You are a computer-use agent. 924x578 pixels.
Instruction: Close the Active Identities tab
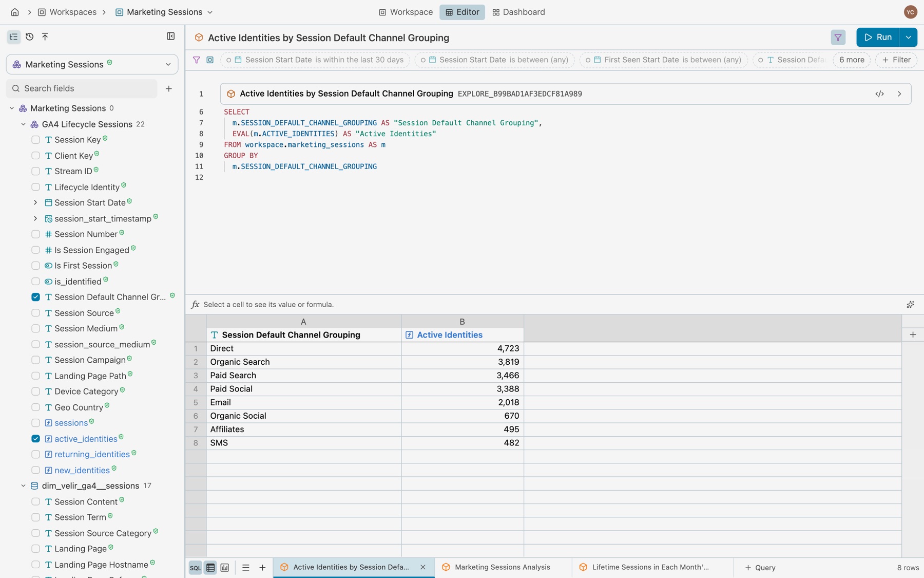(423, 567)
